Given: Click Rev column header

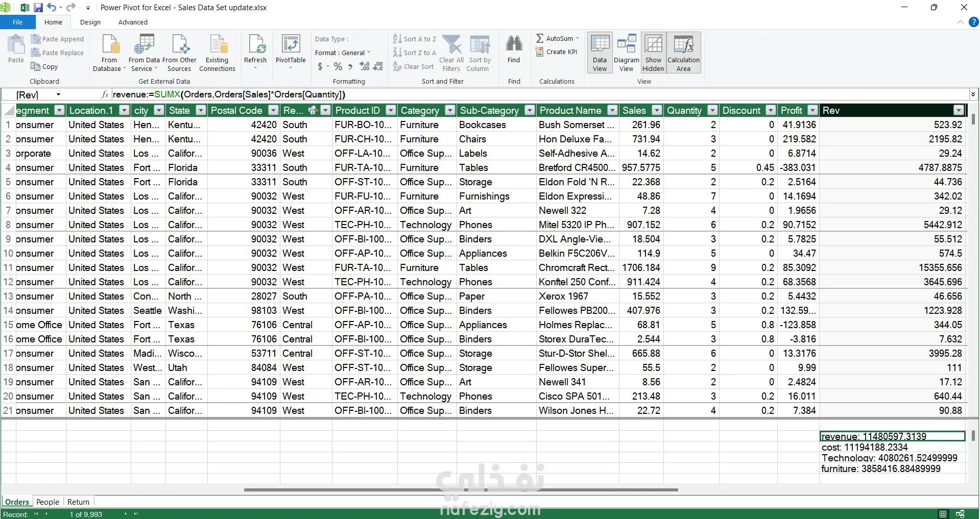Looking at the screenshot, I should 887,110.
